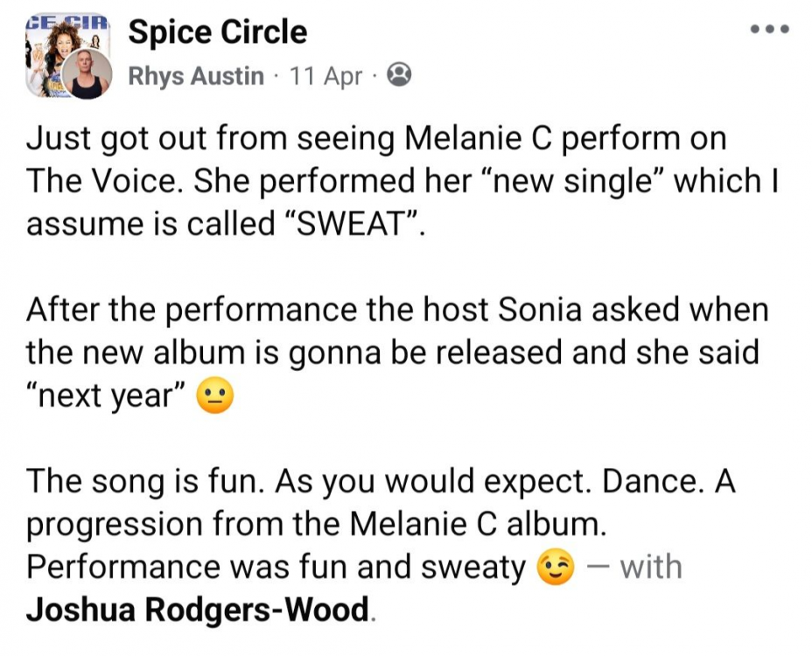Click the word "SWEAT" in the post
This screenshot has height=656, width=812.
point(350,224)
